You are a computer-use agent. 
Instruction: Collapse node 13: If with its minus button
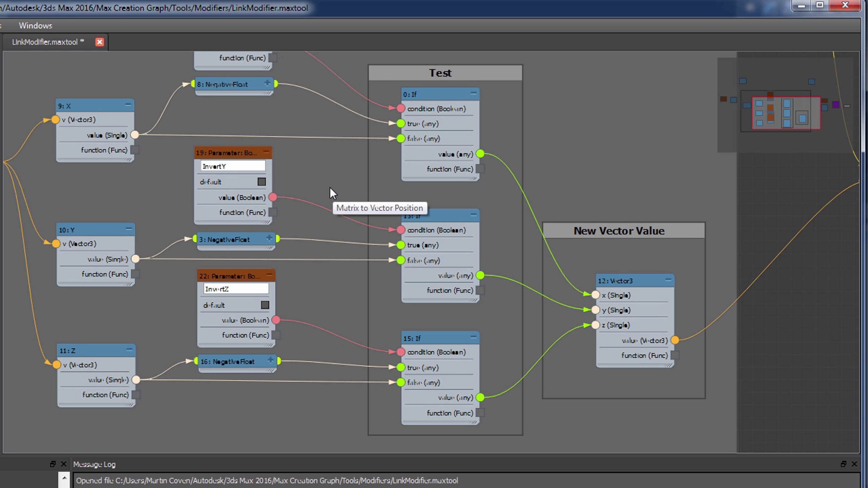coord(473,215)
